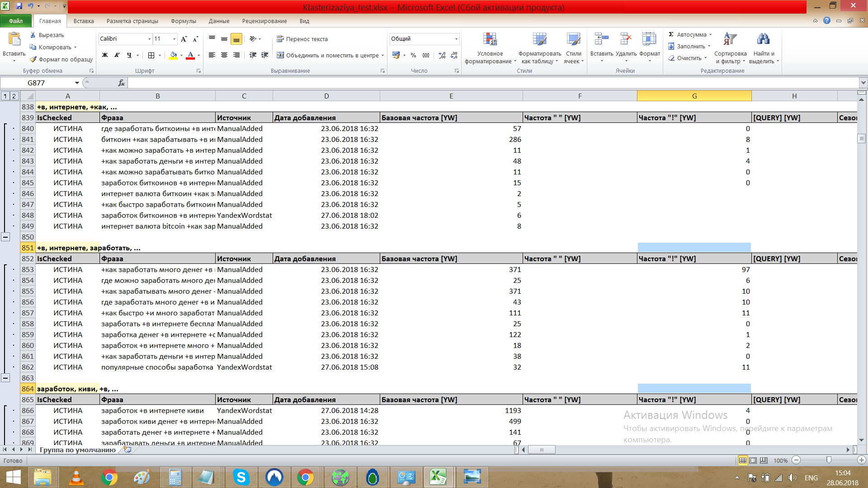
Task: Open the Fill (Заполнить) menu
Action: click(689, 46)
